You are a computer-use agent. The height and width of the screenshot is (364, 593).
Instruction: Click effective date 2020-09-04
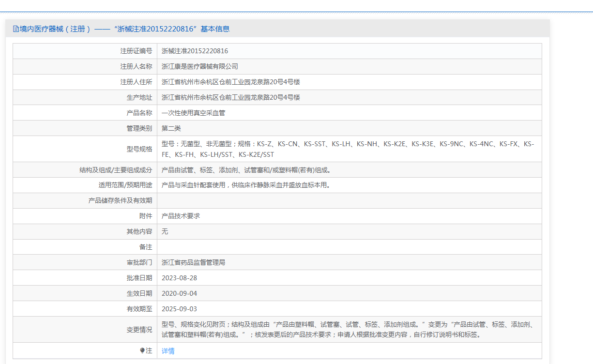[179, 294]
